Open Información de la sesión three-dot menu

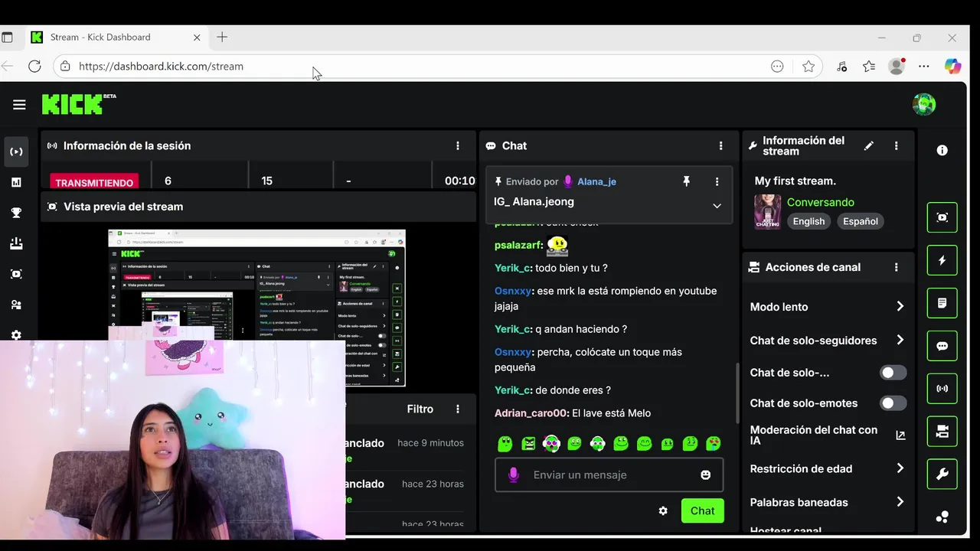pos(458,145)
